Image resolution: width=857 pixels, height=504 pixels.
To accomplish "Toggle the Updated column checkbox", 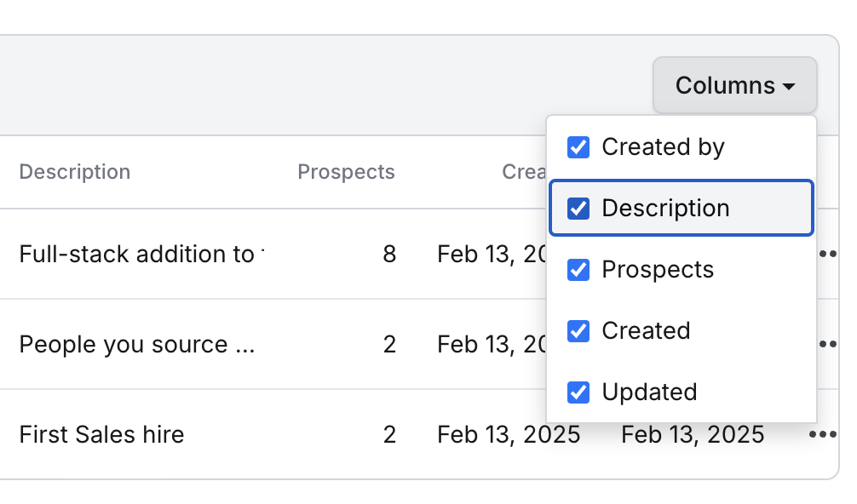I will (x=578, y=392).
